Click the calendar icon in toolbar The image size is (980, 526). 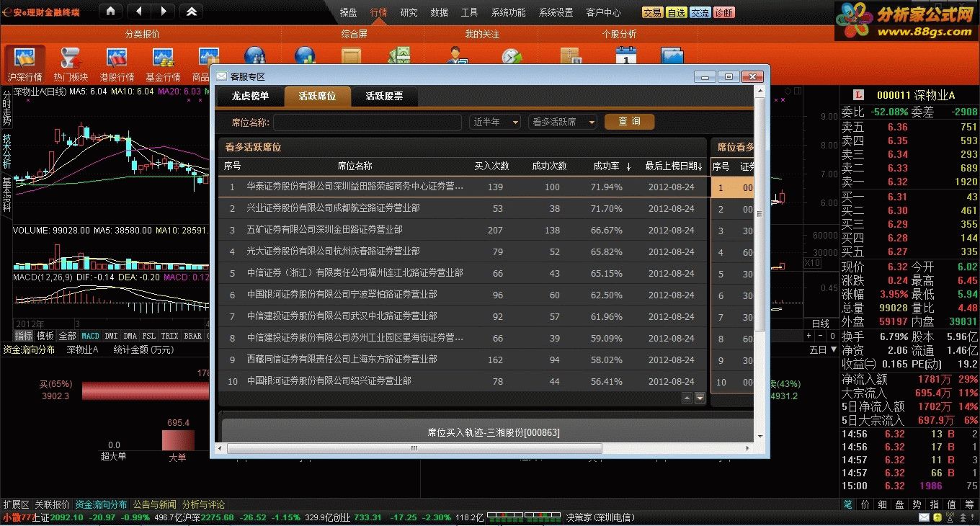[x=626, y=56]
